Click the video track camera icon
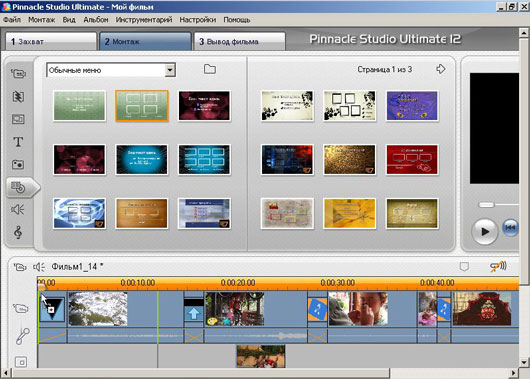 [20, 309]
